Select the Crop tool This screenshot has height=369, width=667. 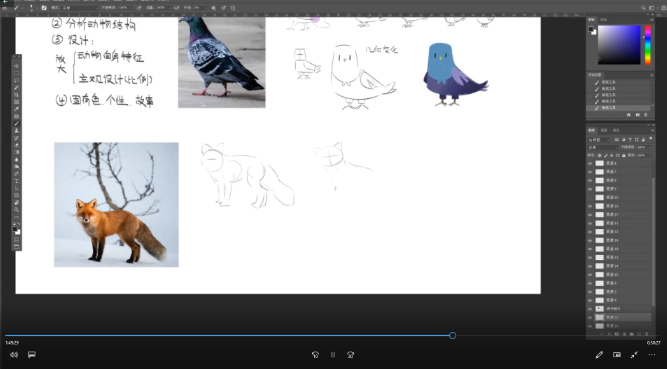pos(17,95)
